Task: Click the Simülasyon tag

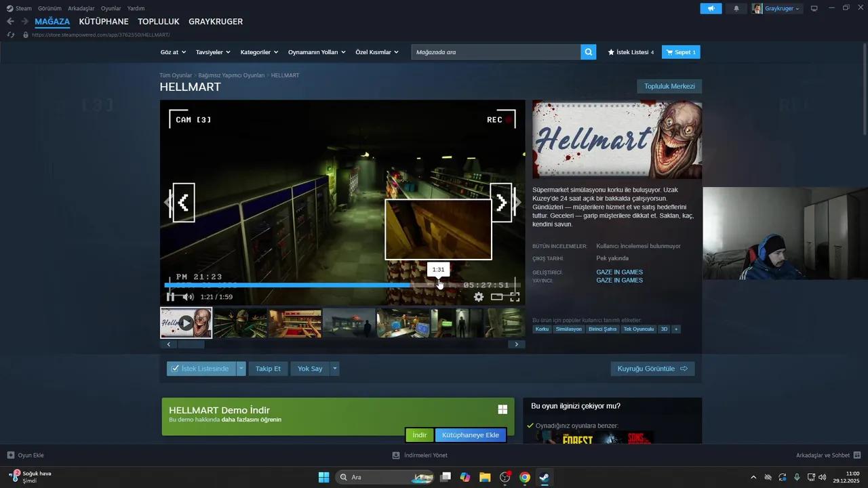Action: click(x=569, y=329)
